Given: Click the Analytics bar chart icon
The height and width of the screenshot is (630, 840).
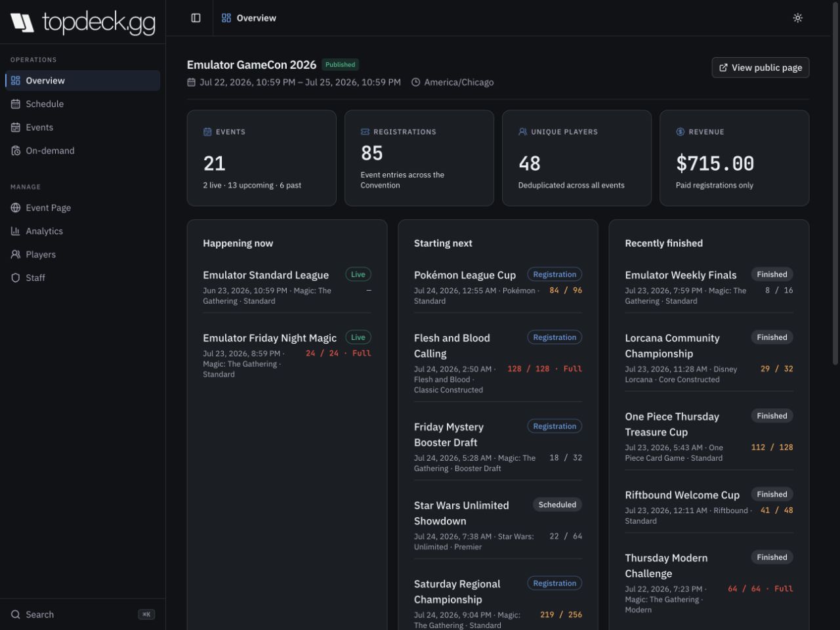Looking at the screenshot, I should [x=16, y=231].
